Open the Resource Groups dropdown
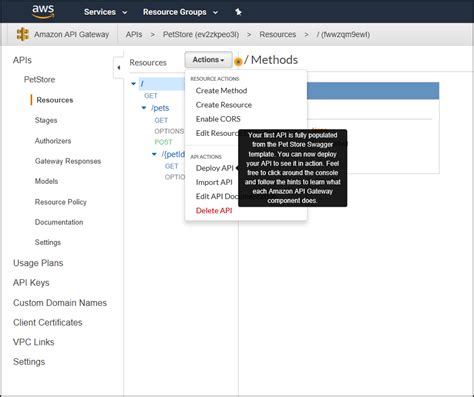 [x=180, y=12]
